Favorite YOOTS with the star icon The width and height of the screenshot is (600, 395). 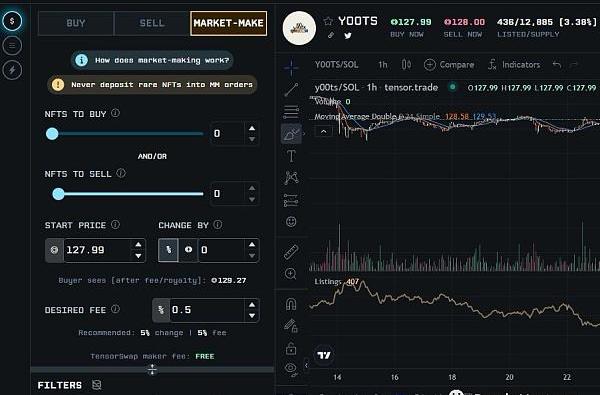pyautogui.click(x=328, y=21)
